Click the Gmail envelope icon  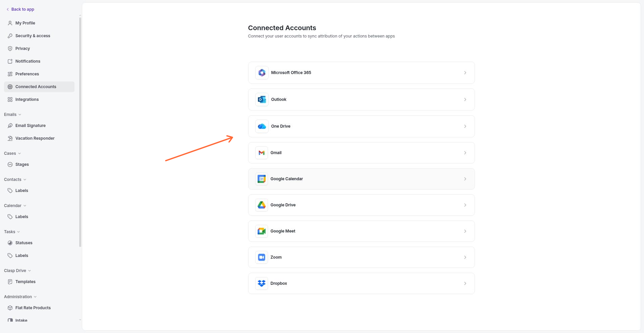pyautogui.click(x=261, y=153)
